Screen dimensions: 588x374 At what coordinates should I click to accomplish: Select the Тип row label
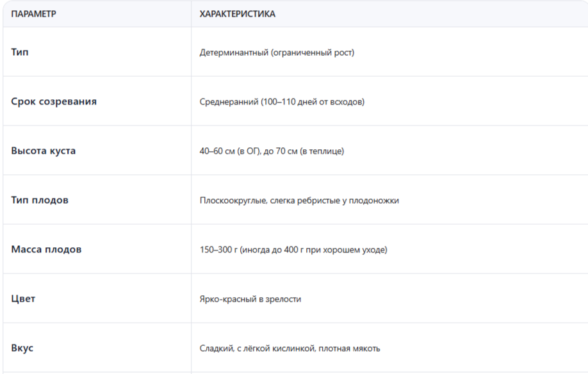click(x=20, y=52)
